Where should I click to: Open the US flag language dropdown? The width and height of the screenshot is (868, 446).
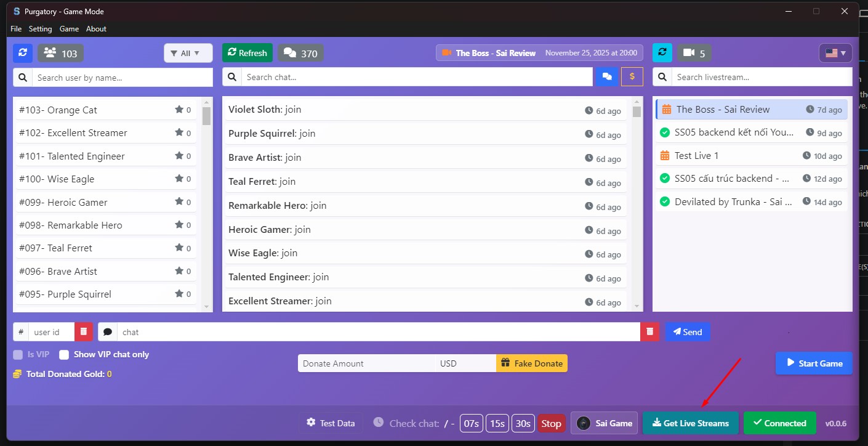coord(835,53)
